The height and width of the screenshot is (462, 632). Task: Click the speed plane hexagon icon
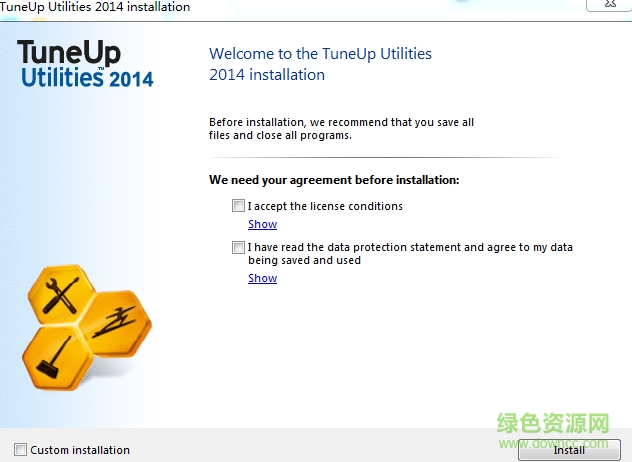pos(117,323)
